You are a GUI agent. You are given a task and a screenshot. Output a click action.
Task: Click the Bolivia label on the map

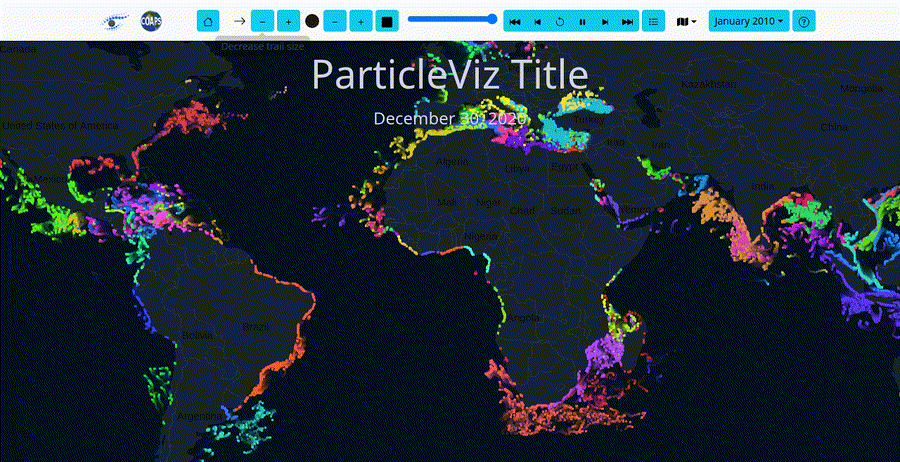click(x=197, y=335)
